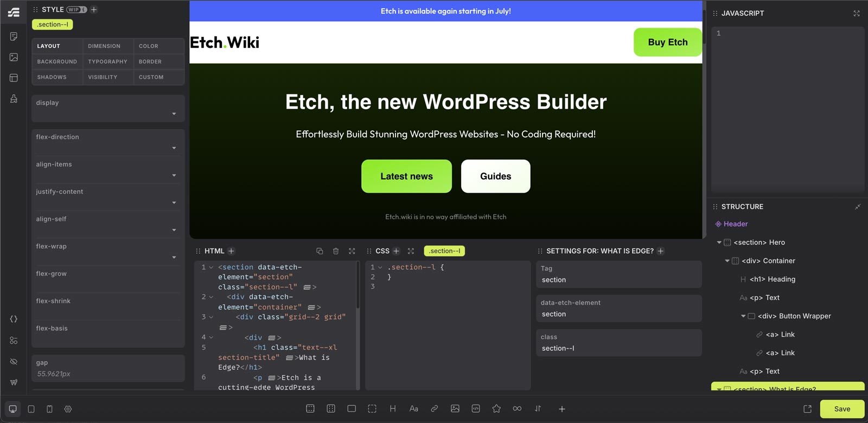Select the h1 Heading tree item
Screen dimensions: 868x423
767,279
